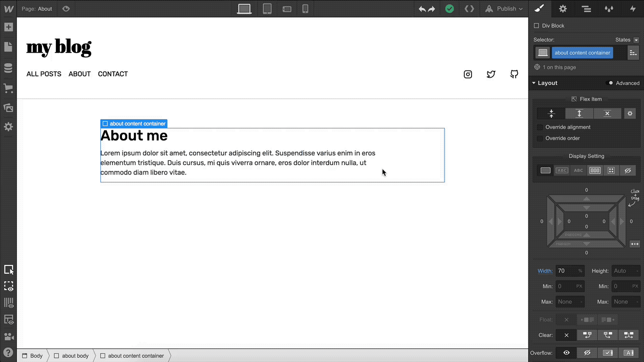This screenshot has height=362, width=644.
Task: Click the about content container selector tag
Action: [582, 53]
